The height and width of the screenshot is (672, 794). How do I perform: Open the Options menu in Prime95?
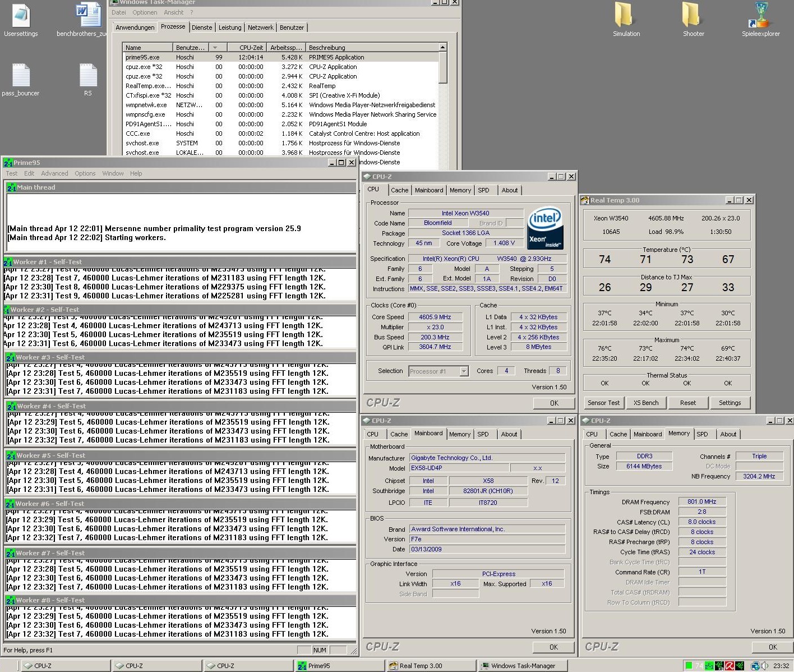[85, 173]
